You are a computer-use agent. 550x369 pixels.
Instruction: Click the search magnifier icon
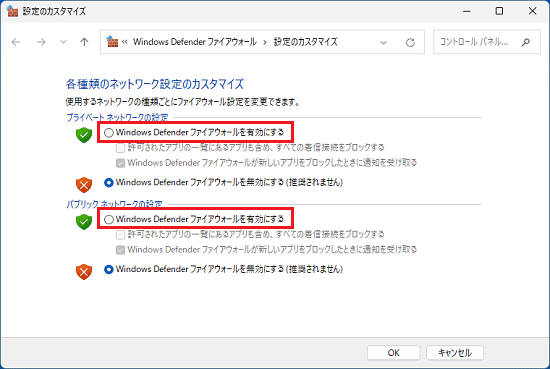click(525, 42)
